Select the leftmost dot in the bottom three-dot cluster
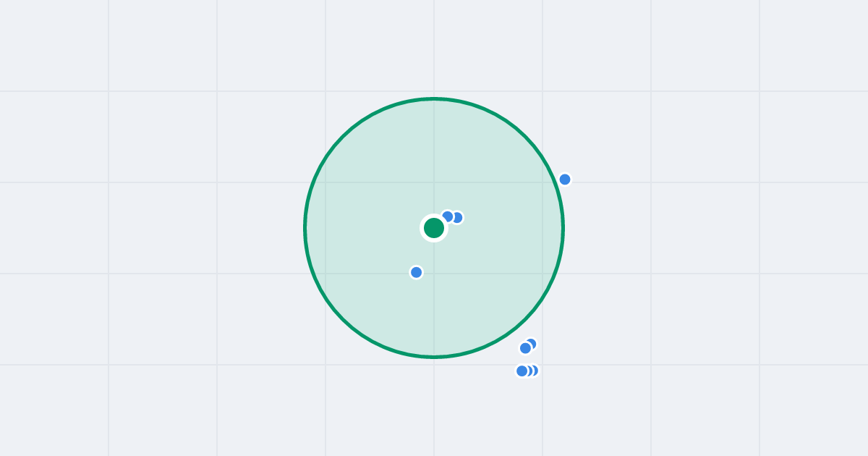The height and width of the screenshot is (456, 868). click(x=522, y=371)
